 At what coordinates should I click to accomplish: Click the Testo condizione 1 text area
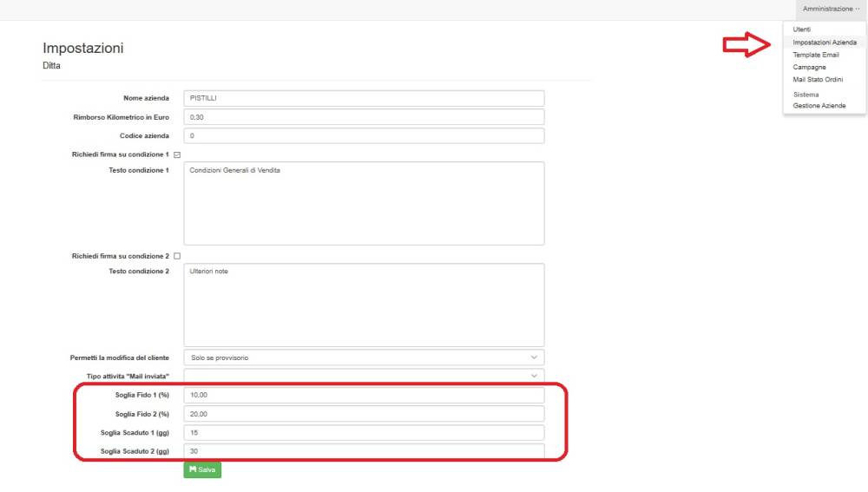(364, 203)
